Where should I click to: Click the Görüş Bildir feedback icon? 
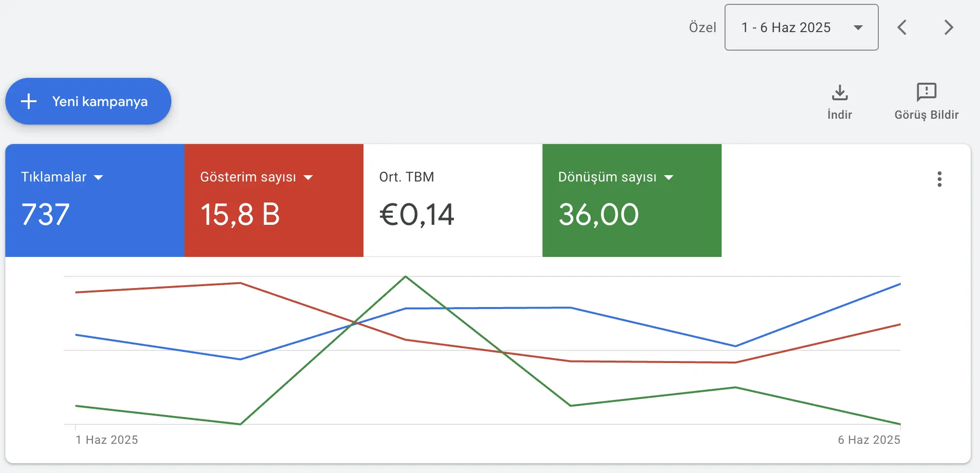[926, 92]
